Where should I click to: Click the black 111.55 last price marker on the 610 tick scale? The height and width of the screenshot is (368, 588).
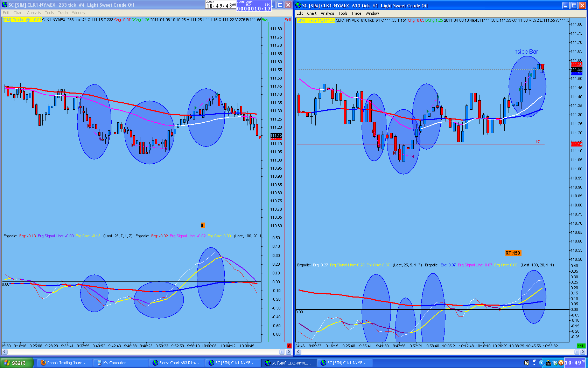576,70
